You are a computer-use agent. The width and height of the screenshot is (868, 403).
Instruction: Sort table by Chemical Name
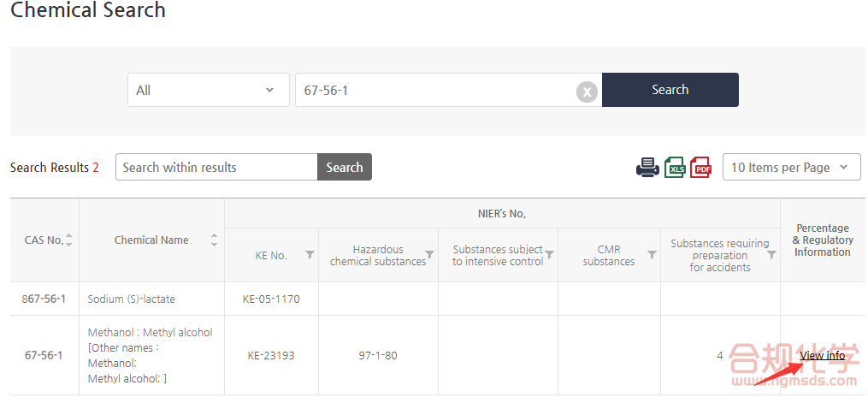pyautogui.click(x=214, y=240)
